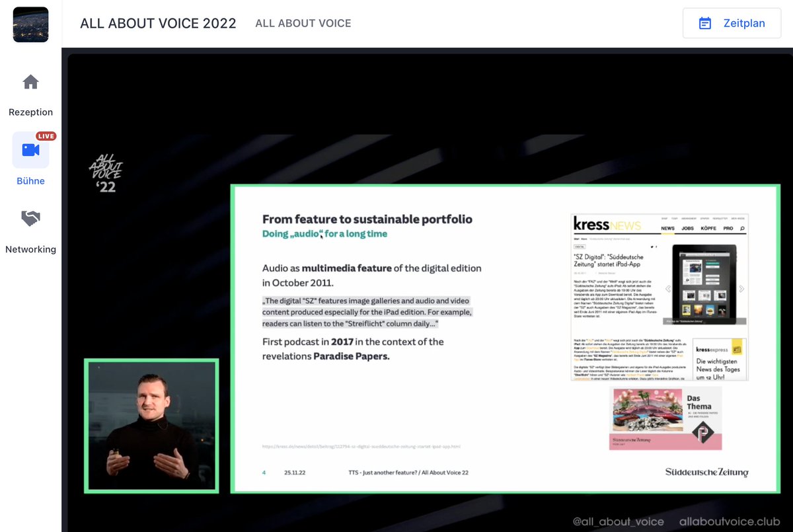This screenshot has height=532, width=793.
Task: Click the 'TTS - Just another feature?' footer text
Action: tap(408, 473)
